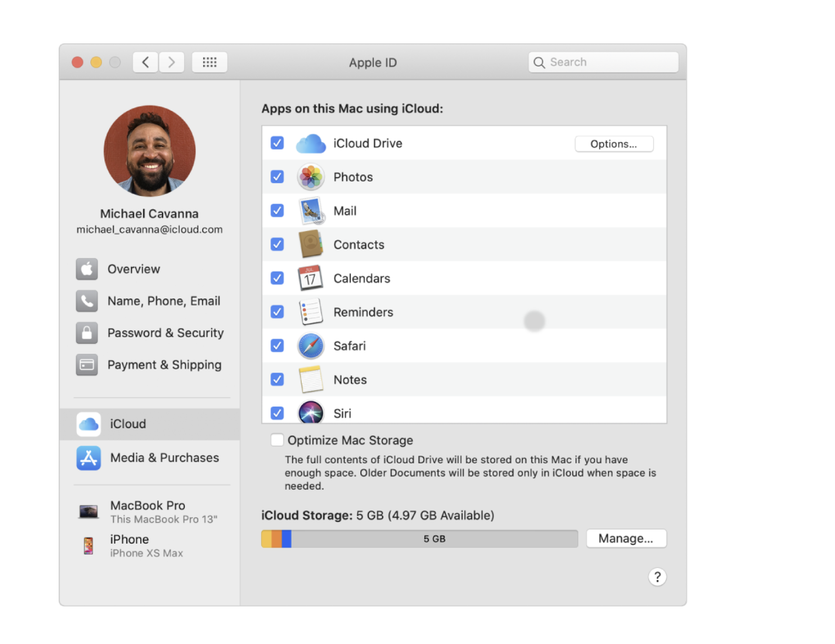Click the Mail stamp icon
This screenshot has width=835, height=644.
coord(312,211)
